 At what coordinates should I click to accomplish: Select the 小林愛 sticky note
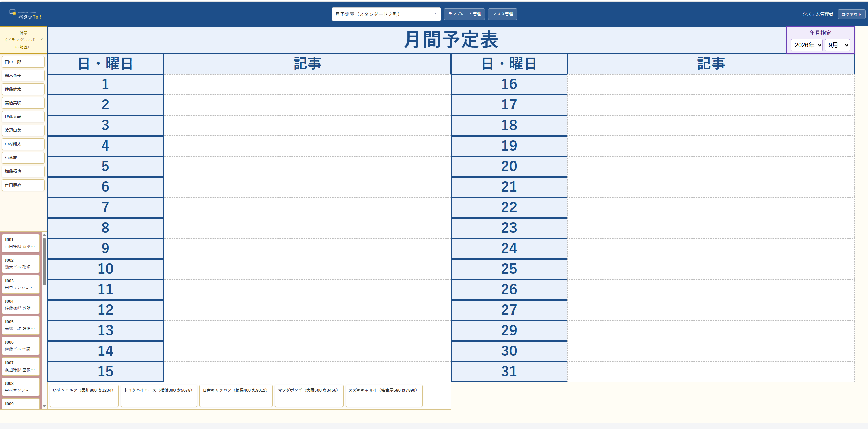(x=23, y=158)
